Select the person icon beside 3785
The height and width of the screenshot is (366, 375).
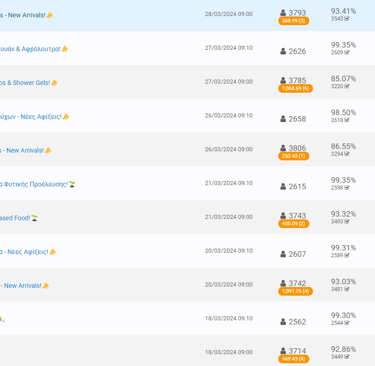[x=283, y=81]
